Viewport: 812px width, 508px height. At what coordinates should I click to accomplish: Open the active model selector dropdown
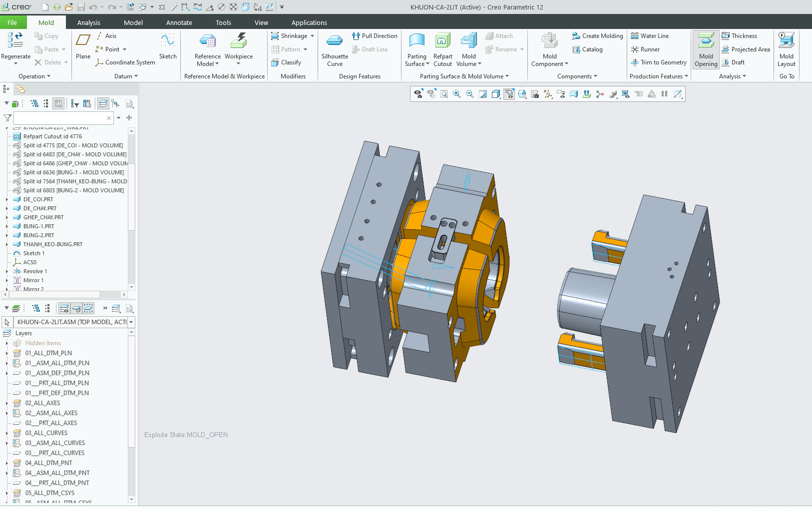click(131, 322)
